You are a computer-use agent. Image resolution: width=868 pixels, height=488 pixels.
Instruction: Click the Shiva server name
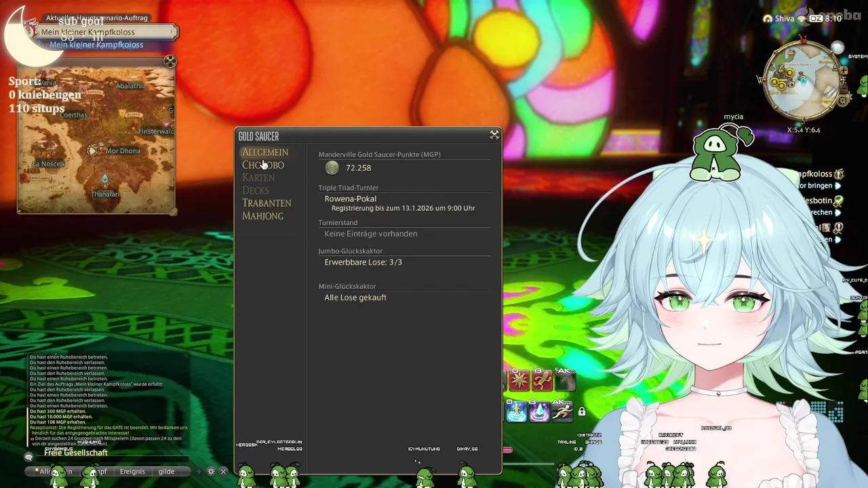pyautogui.click(x=784, y=19)
